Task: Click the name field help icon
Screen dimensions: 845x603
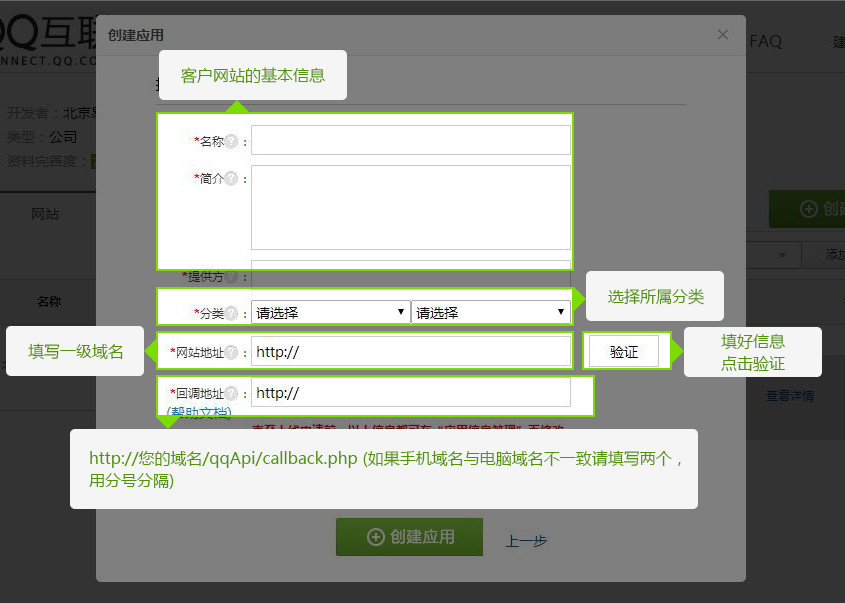Action: point(231,141)
